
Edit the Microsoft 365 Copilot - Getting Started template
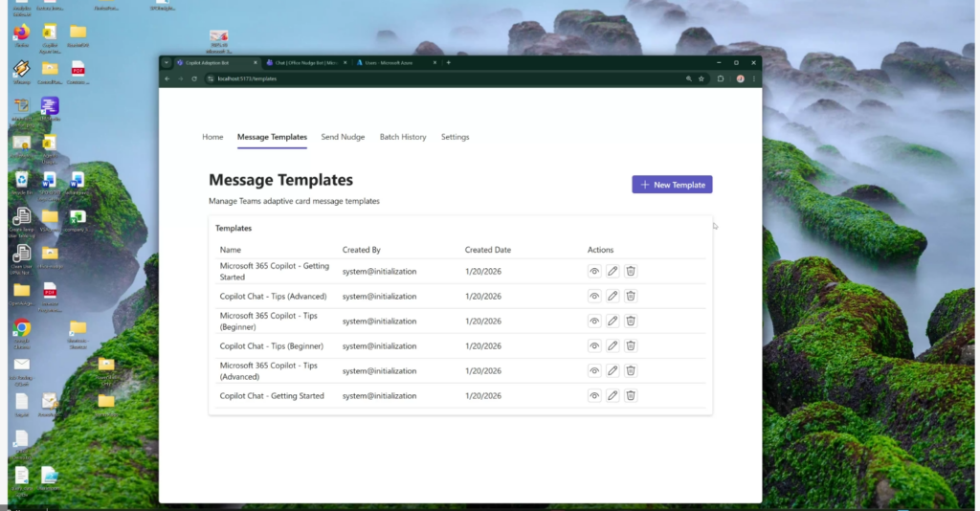pyautogui.click(x=612, y=272)
